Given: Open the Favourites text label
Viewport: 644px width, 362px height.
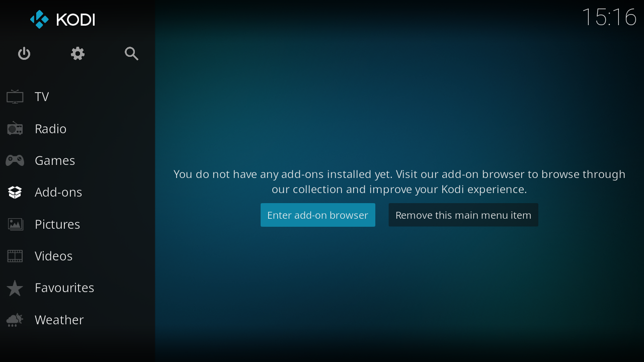Looking at the screenshot, I should pyautogui.click(x=64, y=288).
